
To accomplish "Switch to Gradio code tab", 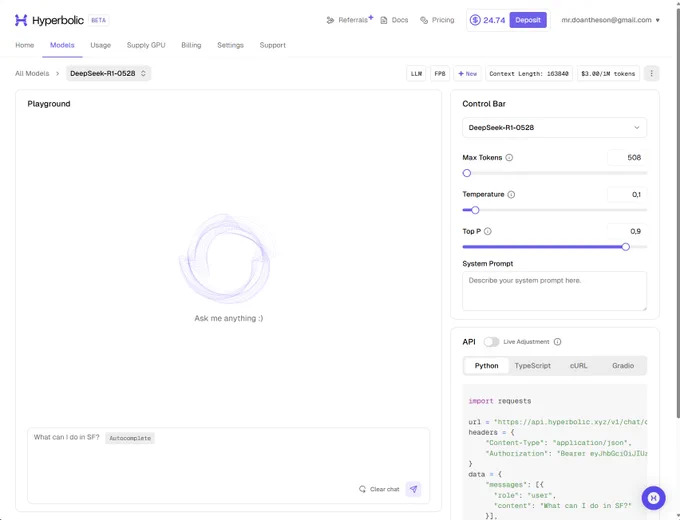I will [623, 366].
